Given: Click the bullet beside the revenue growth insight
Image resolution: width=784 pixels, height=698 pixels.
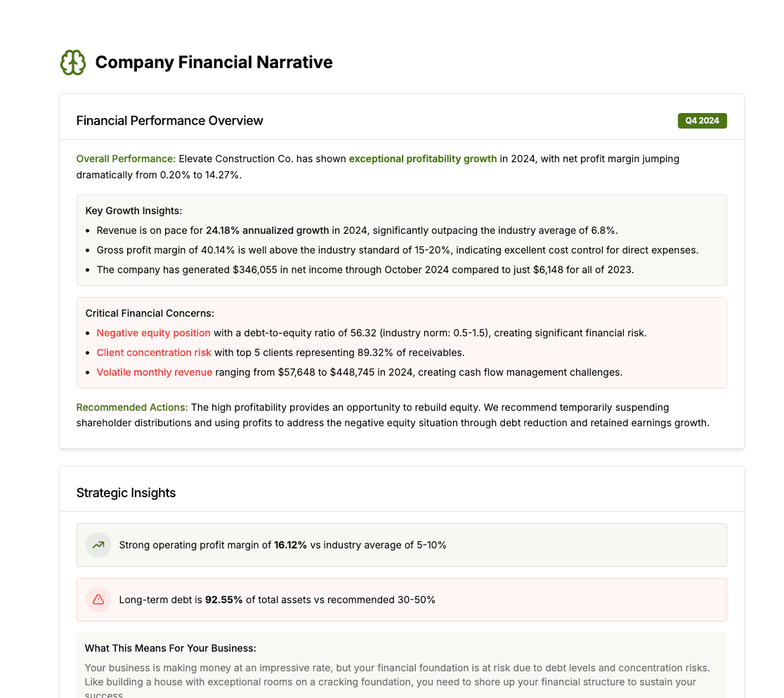Looking at the screenshot, I should pos(87,230).
